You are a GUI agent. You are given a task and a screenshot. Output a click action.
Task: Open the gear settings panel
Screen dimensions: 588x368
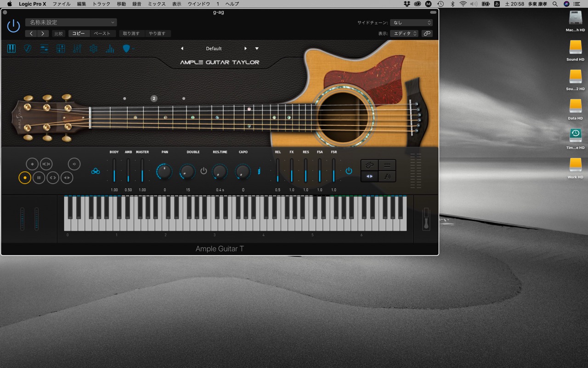tap(94, 48)
